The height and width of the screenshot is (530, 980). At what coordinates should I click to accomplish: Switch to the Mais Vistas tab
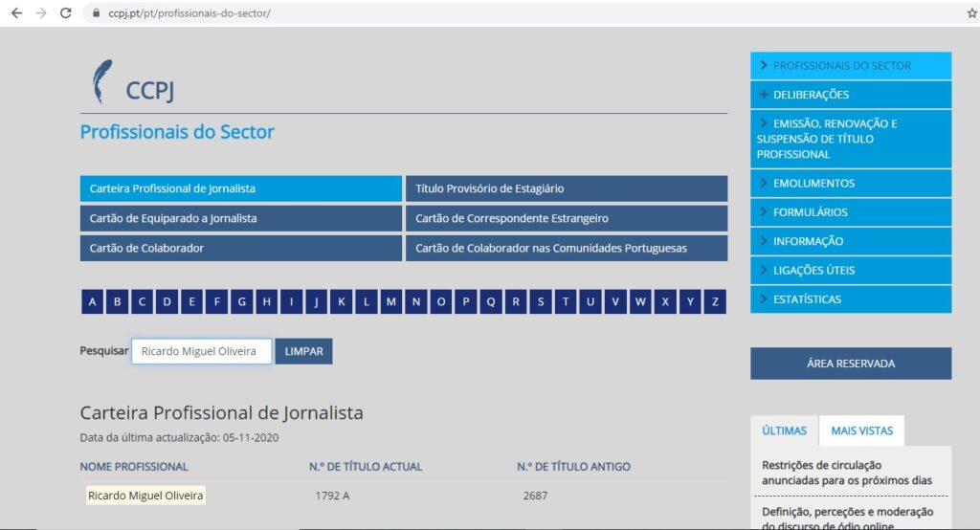[x=862, y=431]
